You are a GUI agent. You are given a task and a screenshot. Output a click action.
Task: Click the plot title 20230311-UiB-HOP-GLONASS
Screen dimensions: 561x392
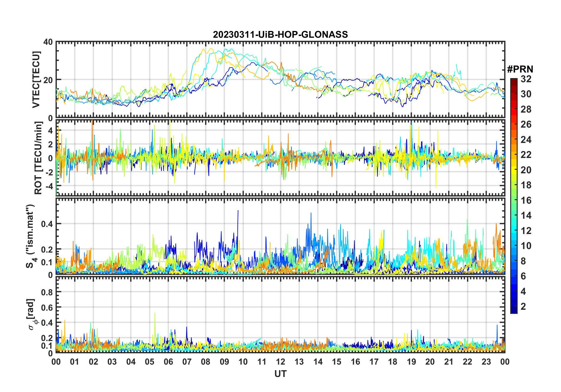[280, 34]
